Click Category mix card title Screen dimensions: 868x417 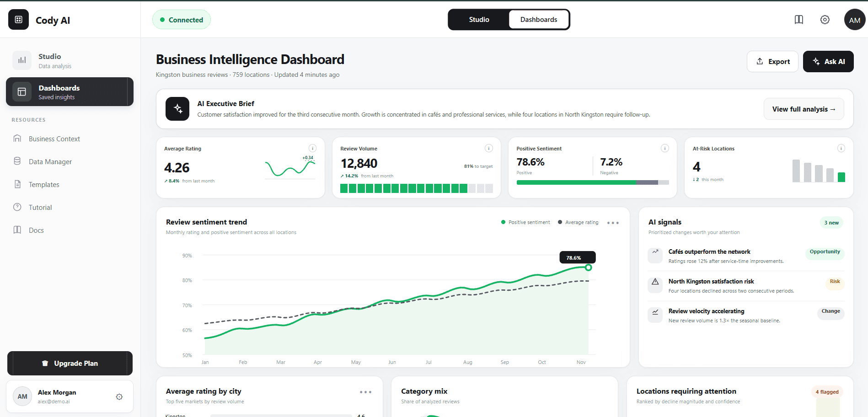(x=424, y=391)
